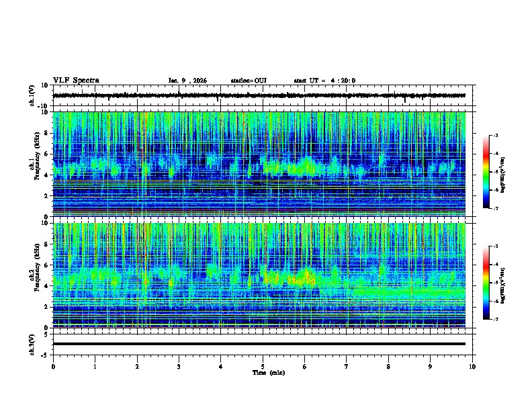Click time axis tick label '8'

(388, 367)
